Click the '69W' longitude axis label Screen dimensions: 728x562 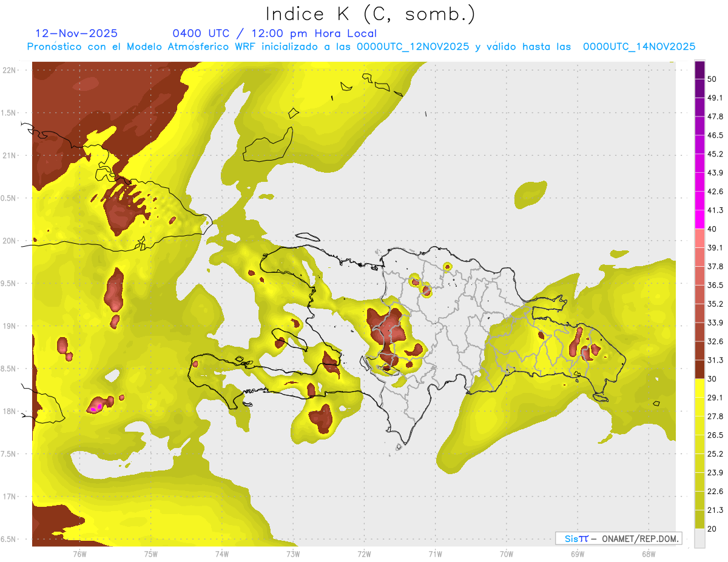click(x=577, y=554)
